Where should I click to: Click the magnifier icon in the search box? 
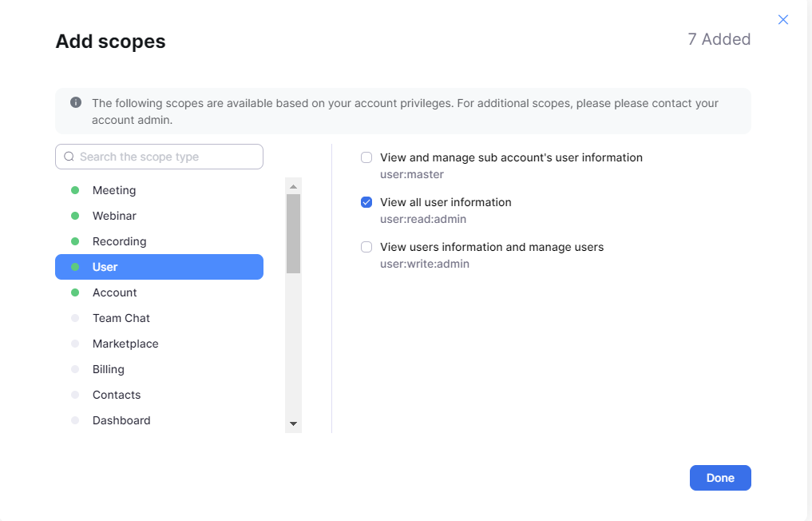69,157
